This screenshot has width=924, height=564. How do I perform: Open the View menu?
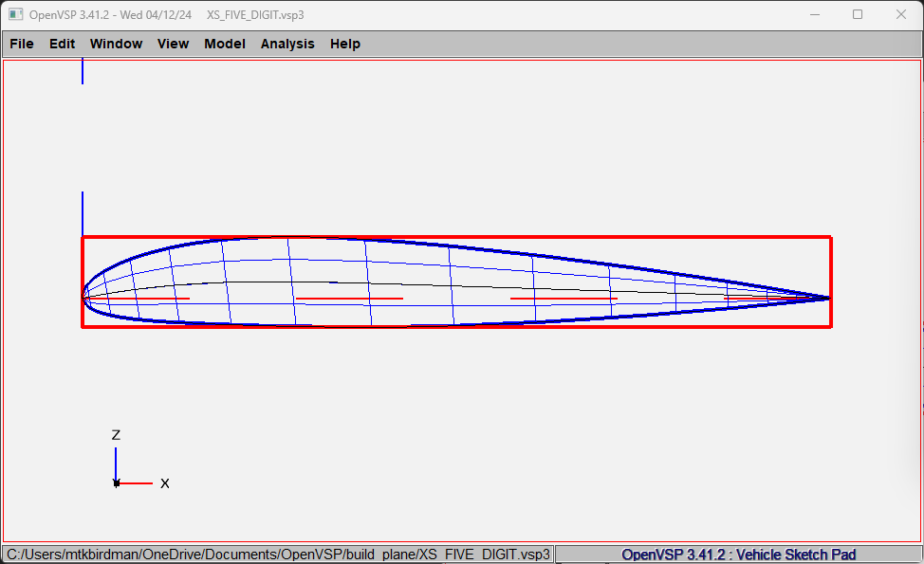click(x=173, y=44)
